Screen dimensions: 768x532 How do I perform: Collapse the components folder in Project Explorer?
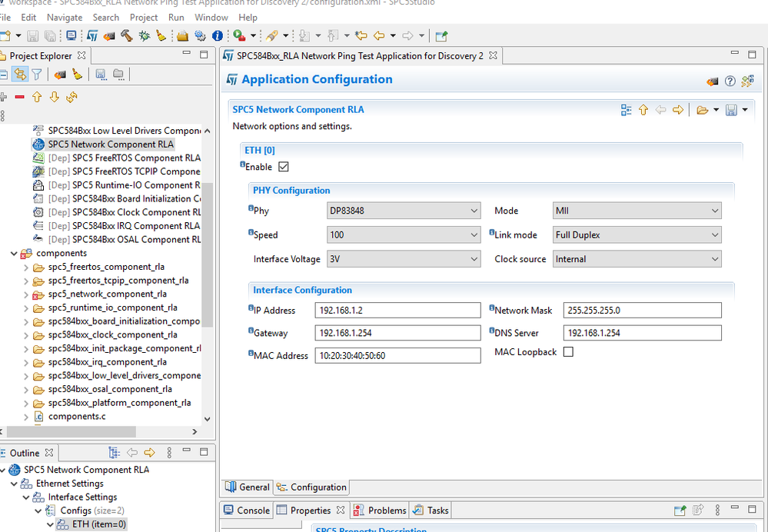(x=14, y=253)
